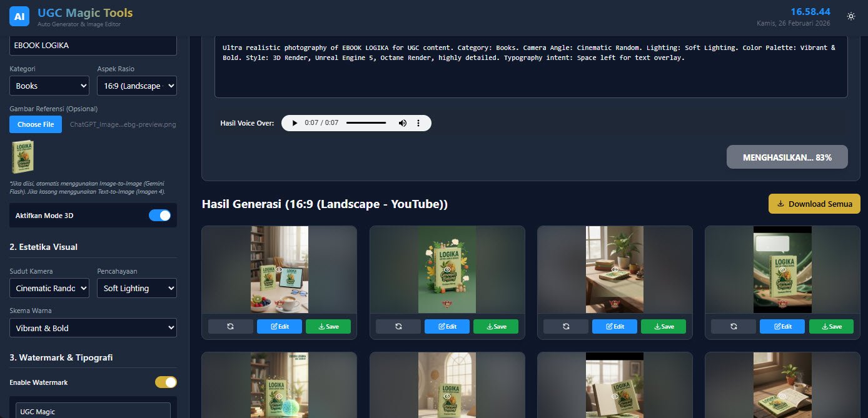
Task: Focus the EBOOK LOGIKA product name field
Action: click(93, 46)
